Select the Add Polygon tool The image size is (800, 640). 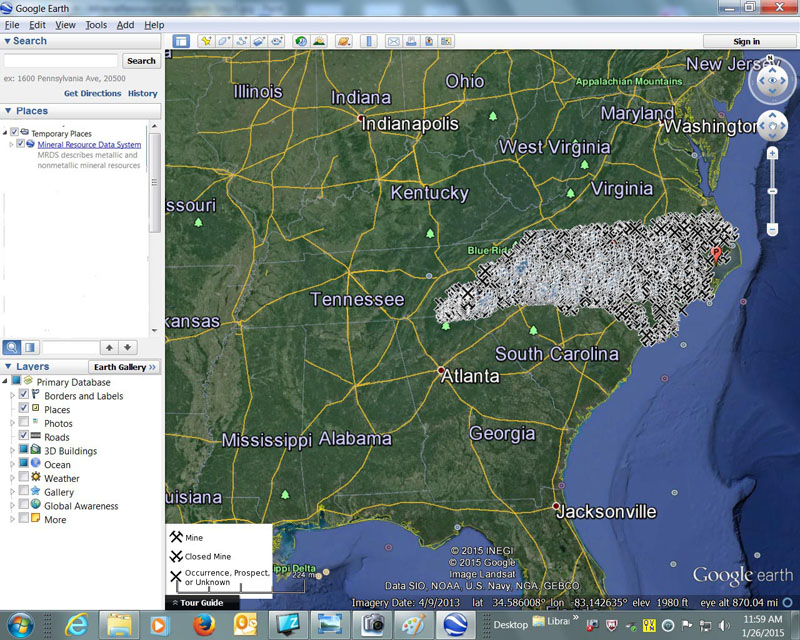(223, 41)
